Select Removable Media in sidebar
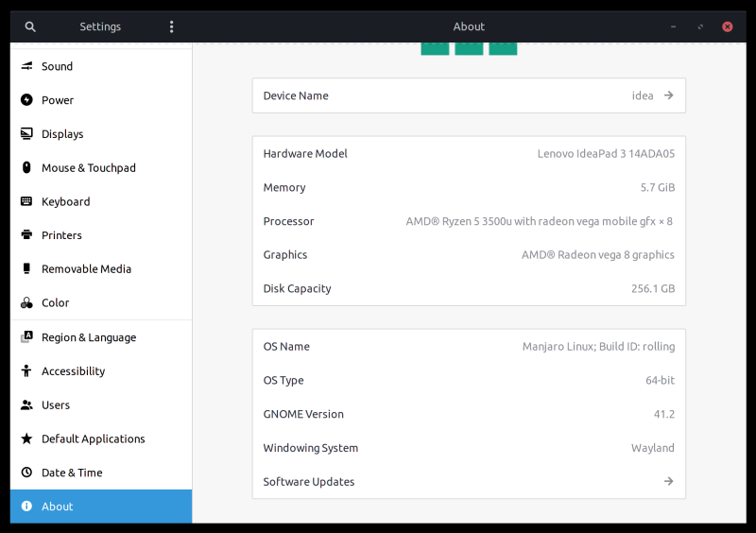This screenshot has width=756, height=533. click(86, 269)
